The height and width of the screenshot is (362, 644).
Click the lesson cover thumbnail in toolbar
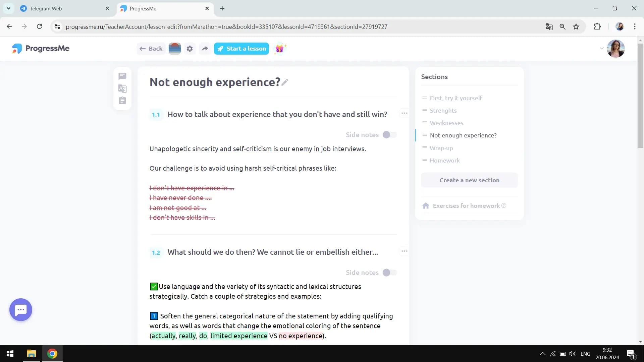tap(175, 49)
